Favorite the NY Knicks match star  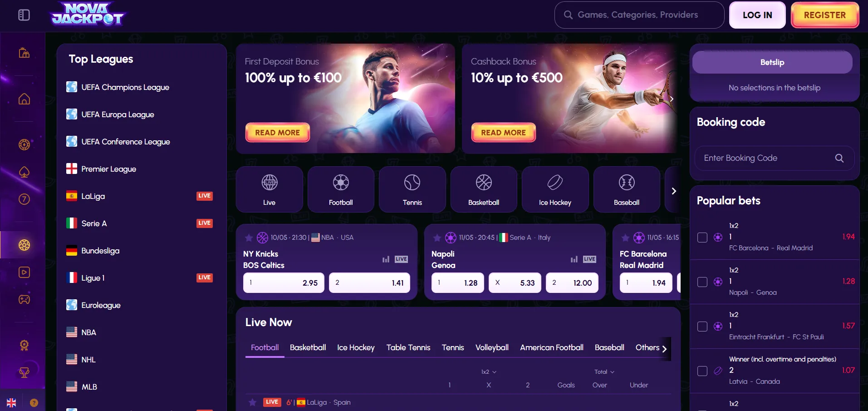(x=249, y=238)
